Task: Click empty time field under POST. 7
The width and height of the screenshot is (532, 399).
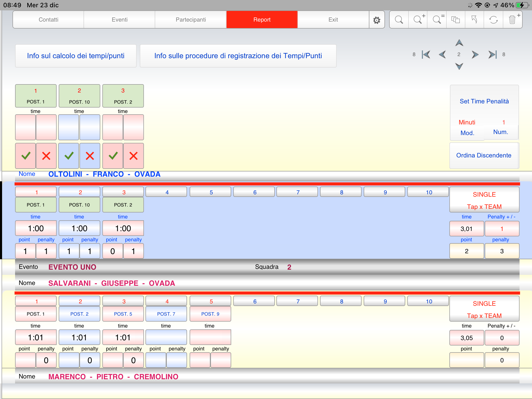Action: 166,337
